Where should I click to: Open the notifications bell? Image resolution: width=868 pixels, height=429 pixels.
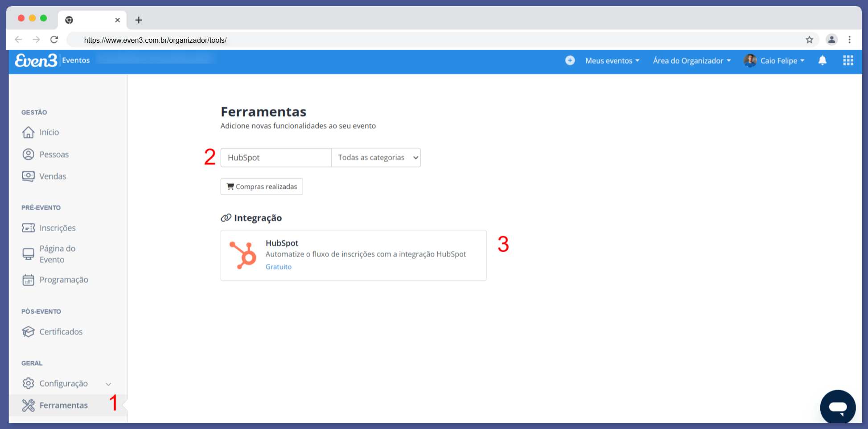823,61
